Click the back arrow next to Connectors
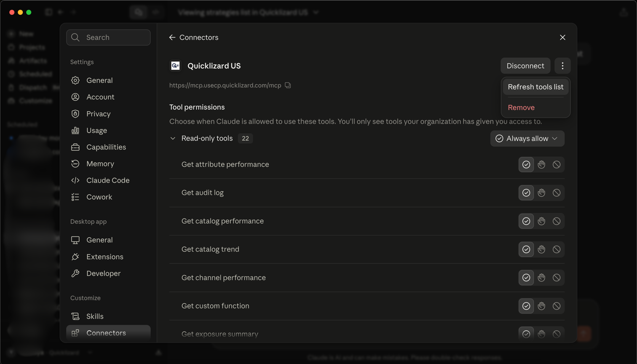637x364 pixels. pyautogui.click(x=172, y=37)
